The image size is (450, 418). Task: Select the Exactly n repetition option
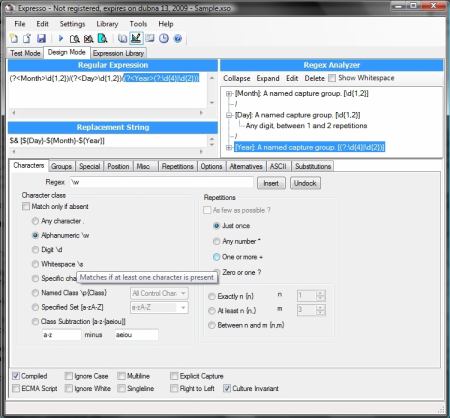tap(212, 296)
